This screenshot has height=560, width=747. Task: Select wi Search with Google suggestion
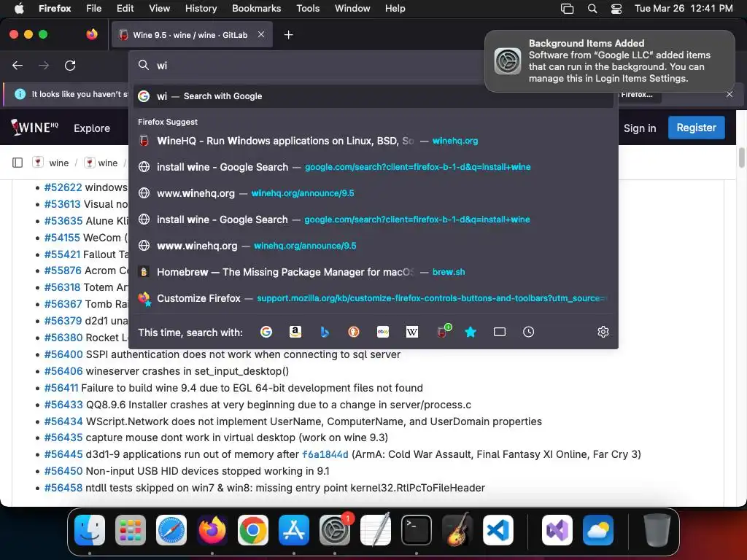pos(373,96)
